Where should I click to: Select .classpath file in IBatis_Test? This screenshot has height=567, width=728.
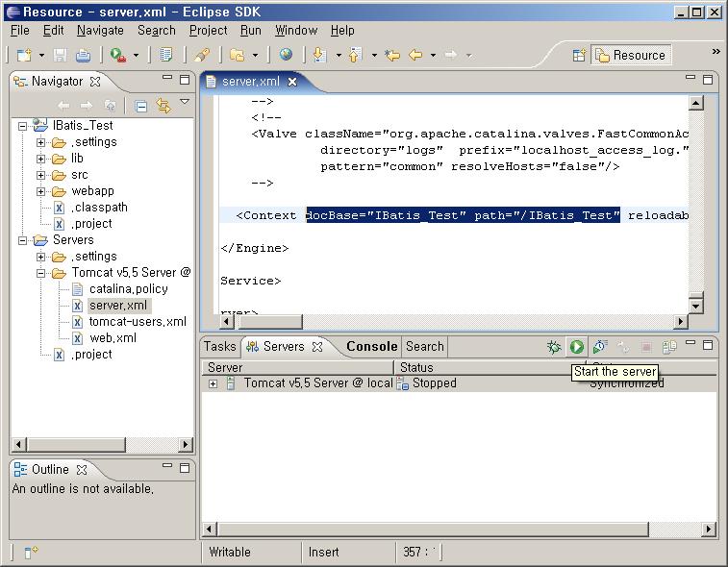tap(99, 208)
